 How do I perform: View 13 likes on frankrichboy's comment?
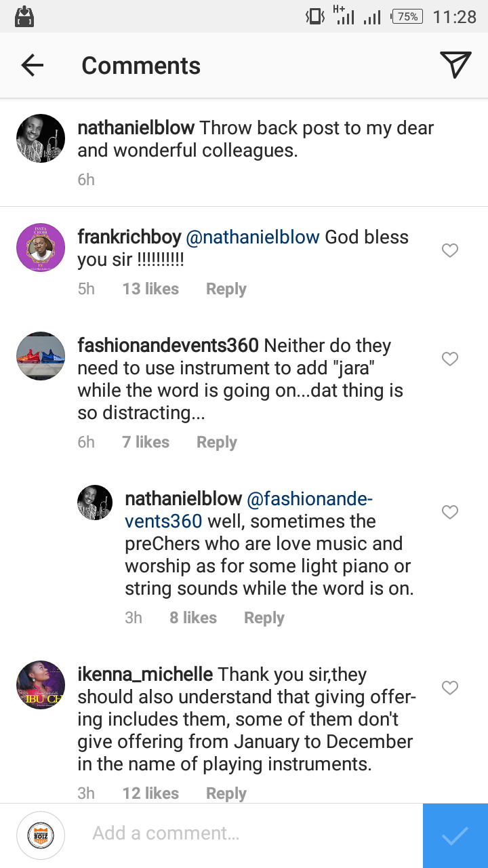pos(150,289)
